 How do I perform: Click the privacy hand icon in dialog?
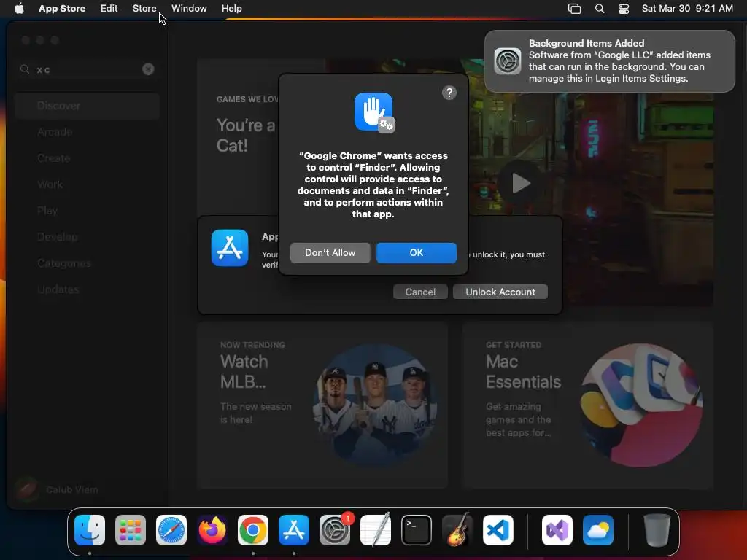coord(374,112)
